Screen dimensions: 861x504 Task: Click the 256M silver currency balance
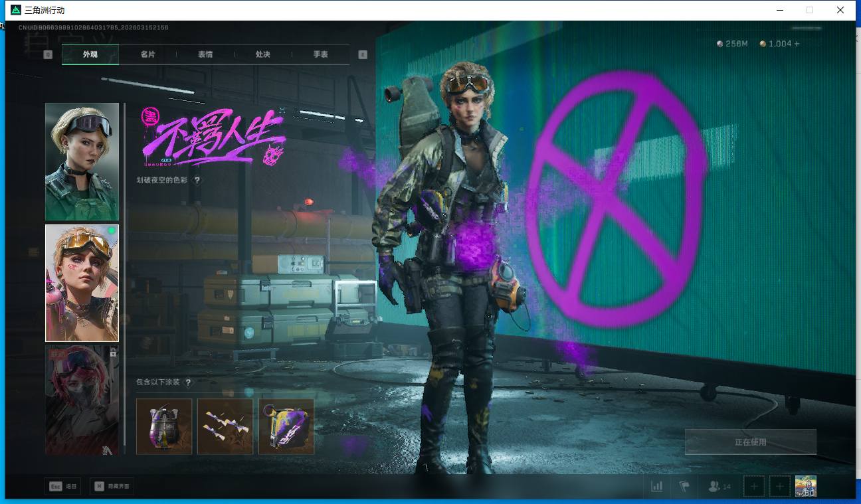(x=733, y=44)
